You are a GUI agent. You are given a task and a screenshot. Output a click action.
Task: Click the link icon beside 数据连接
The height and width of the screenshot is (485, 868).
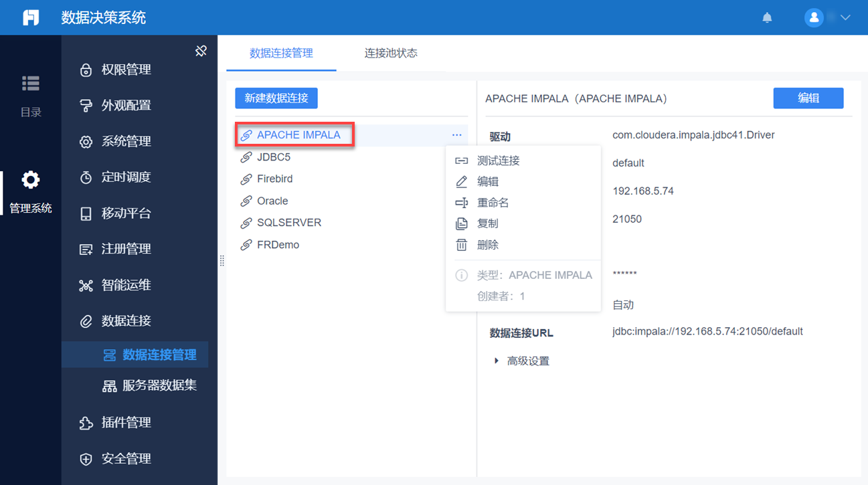[x=86, y=321]
